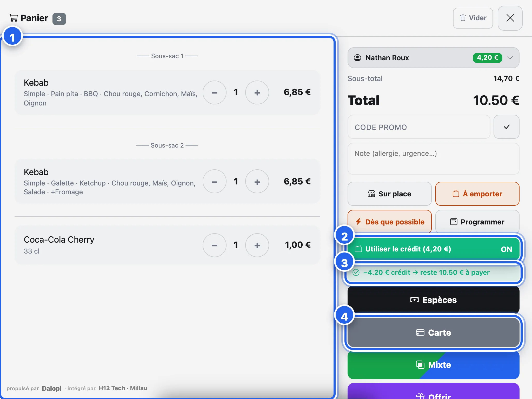Choose Programmer to schedule the order
This screenshot has width=532, height=399.
(x=477, y=222)
